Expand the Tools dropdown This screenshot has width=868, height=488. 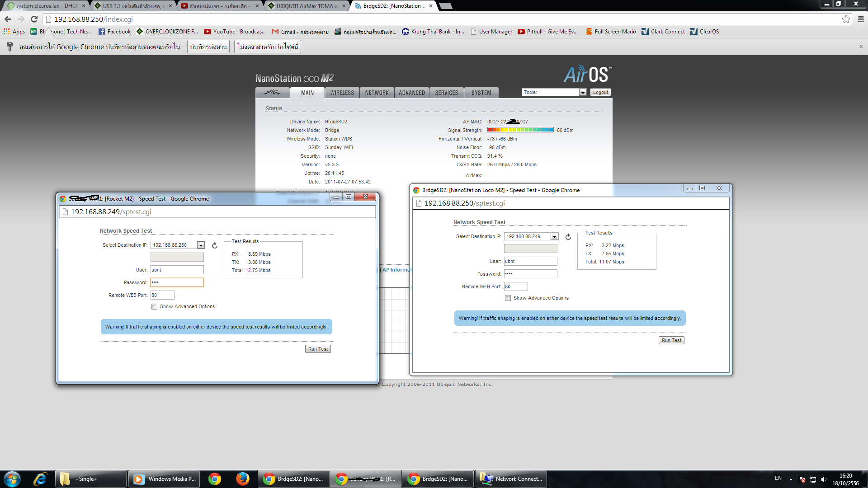pyautogui.click(x=583, y=93)
